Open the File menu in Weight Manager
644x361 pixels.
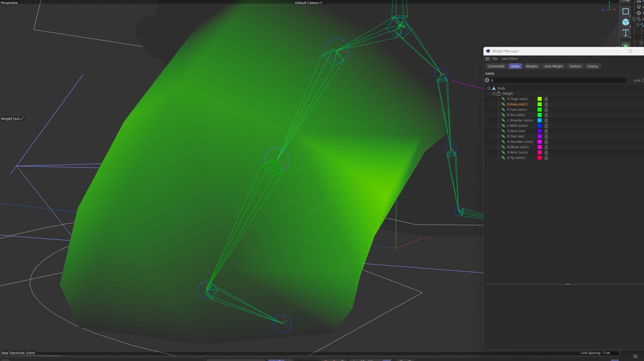(x=495, y=58)
